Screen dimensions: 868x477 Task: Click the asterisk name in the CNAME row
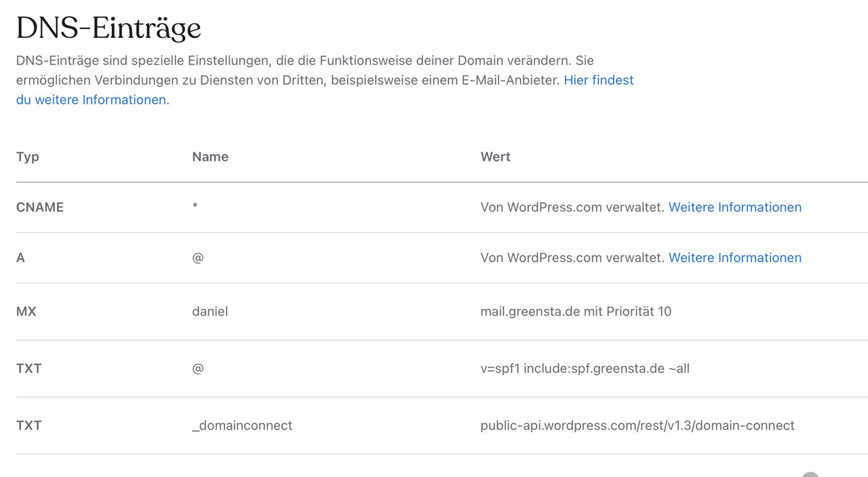[195, 207]
